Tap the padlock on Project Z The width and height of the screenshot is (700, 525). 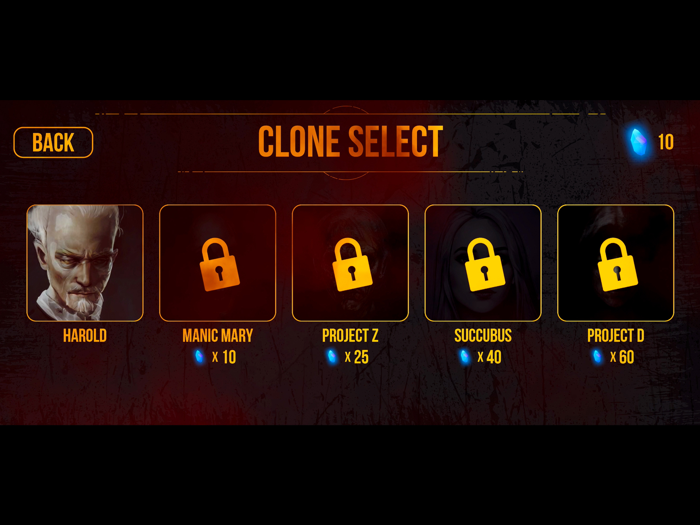(352, 264)
